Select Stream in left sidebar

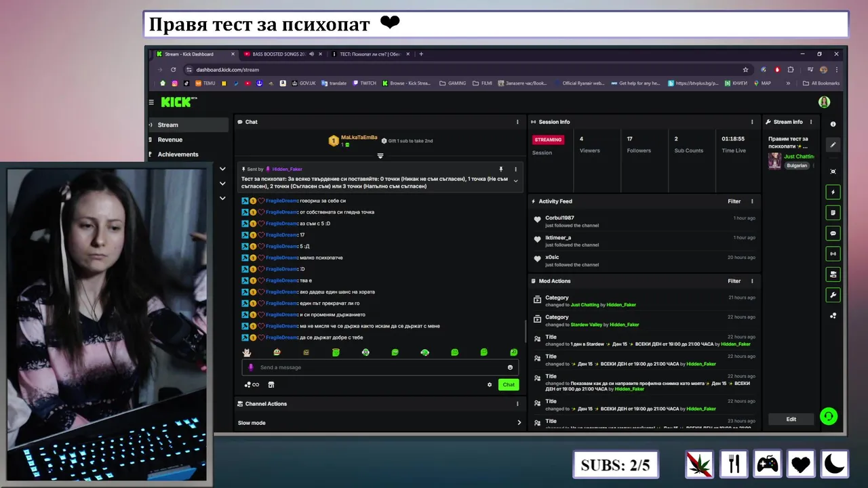click(x=188, y=125)
